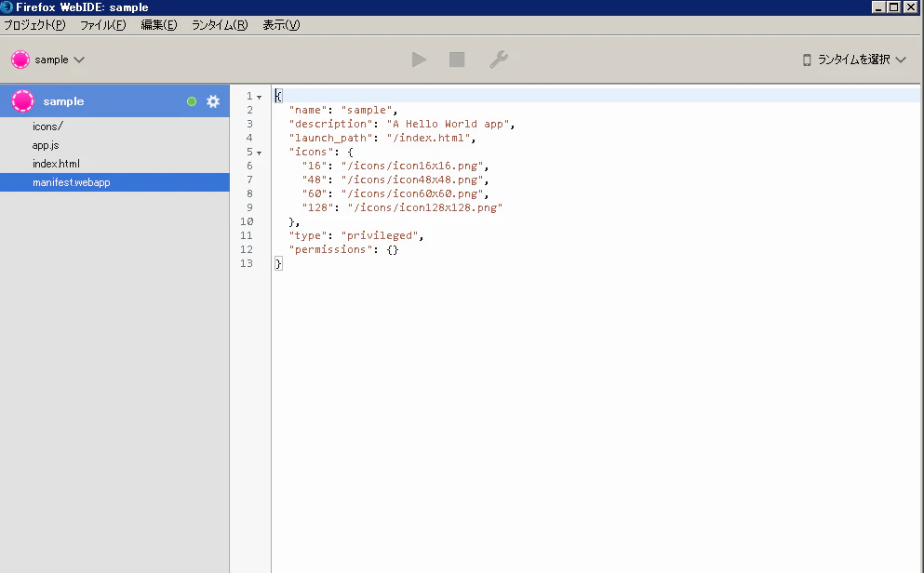This screenshot has height=573, width=924.
Task: Click the "/icons/icon16x16.png" text
Action: coord(412,167)
